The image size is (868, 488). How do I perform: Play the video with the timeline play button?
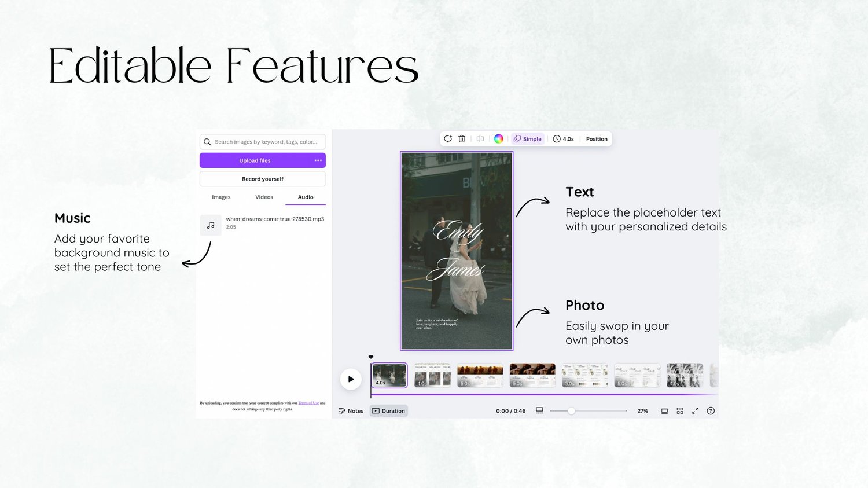point(351,379)
